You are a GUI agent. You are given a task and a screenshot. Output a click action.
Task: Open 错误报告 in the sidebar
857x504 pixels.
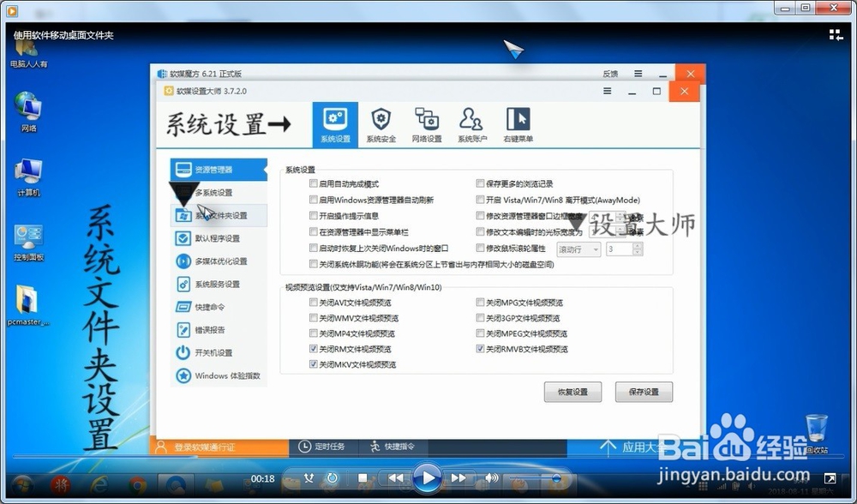click(x=219, y=330)
